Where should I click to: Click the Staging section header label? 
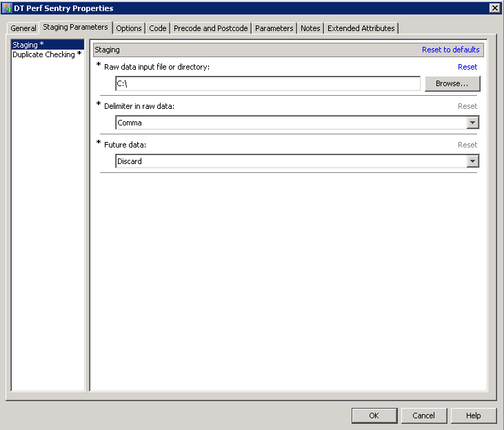click(x=107, y=50)
